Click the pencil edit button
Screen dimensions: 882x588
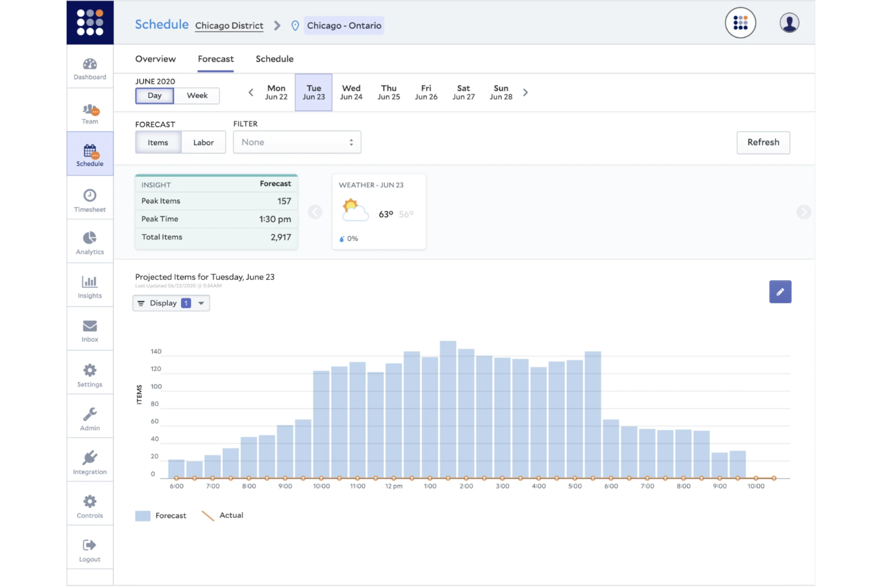coord(780,292)
